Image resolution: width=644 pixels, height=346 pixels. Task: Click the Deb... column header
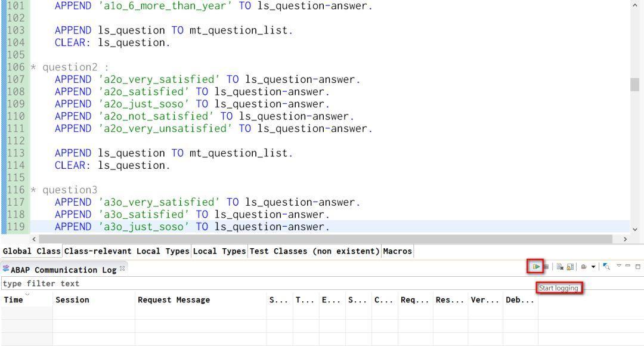(x=520, y=299)
